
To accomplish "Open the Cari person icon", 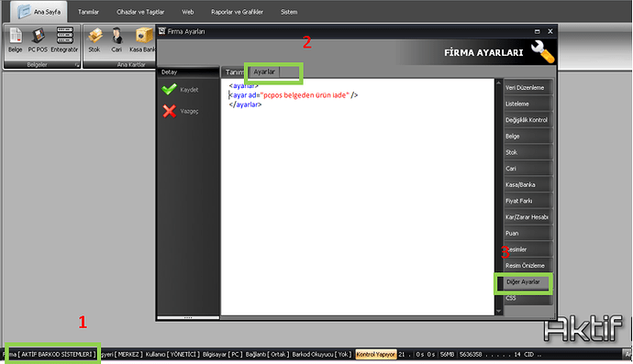I will [117, 40].
